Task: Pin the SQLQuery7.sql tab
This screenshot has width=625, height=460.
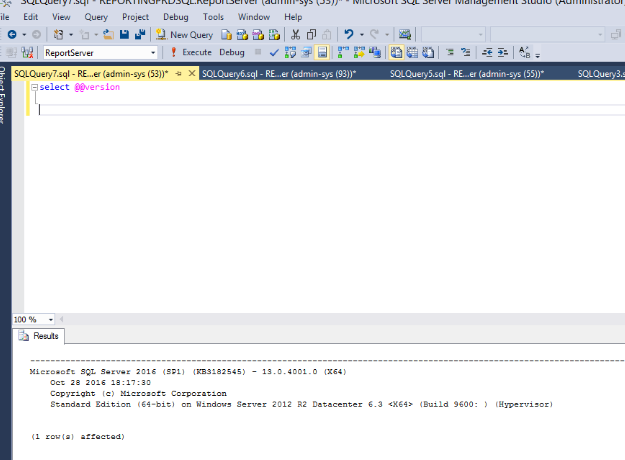Action: 179,74
